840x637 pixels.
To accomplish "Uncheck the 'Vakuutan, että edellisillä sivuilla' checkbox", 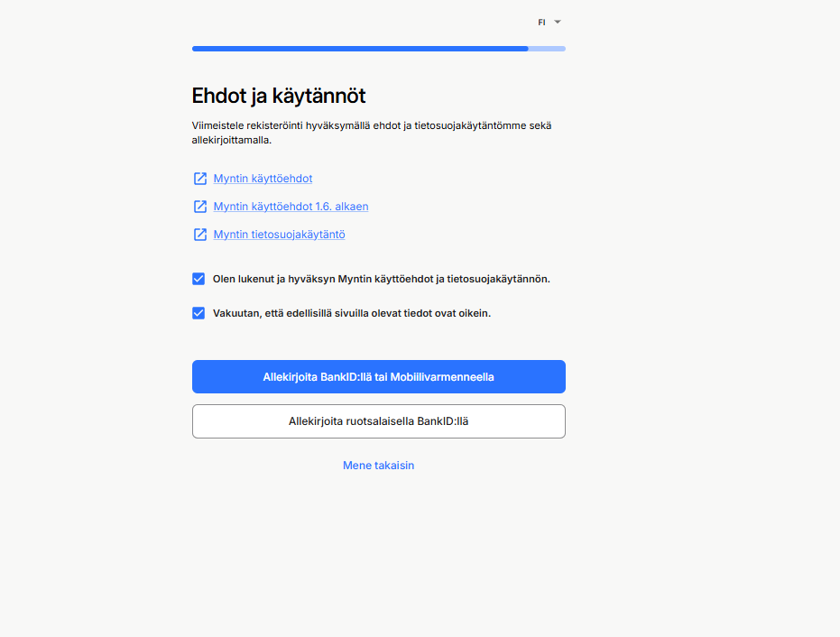I will [198, 313].
